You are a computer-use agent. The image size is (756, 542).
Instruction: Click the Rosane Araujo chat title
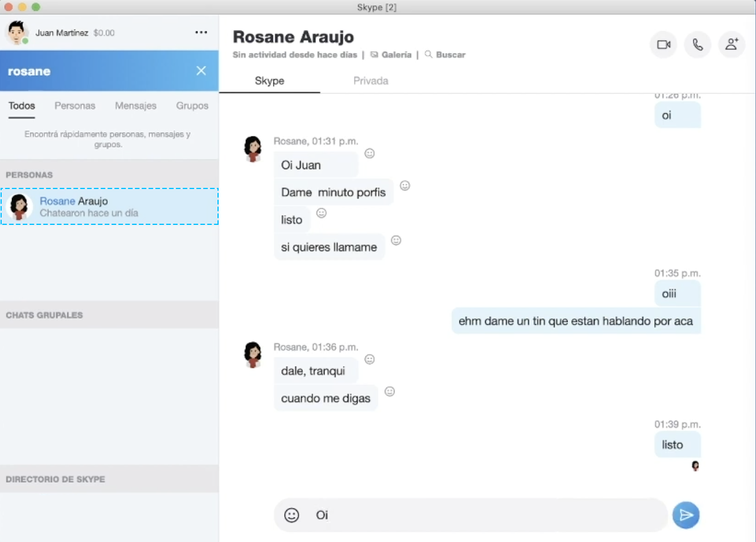point(293,37)
